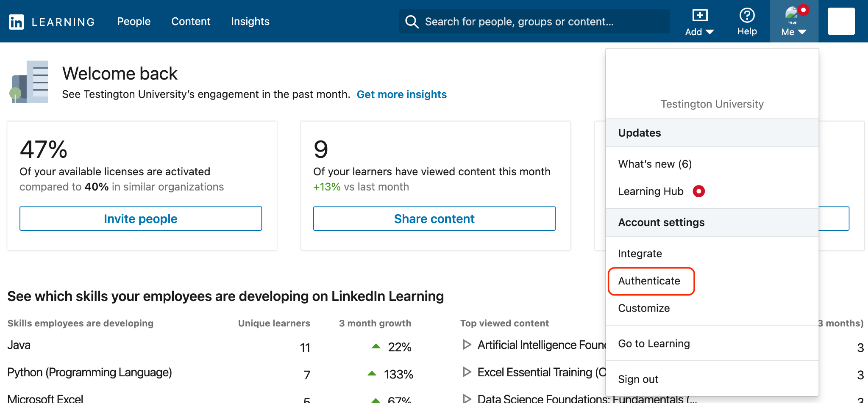Screen dimensions: 868x403
Task: Click the Python (Programming Language) skill
Action: click(89, 372)
